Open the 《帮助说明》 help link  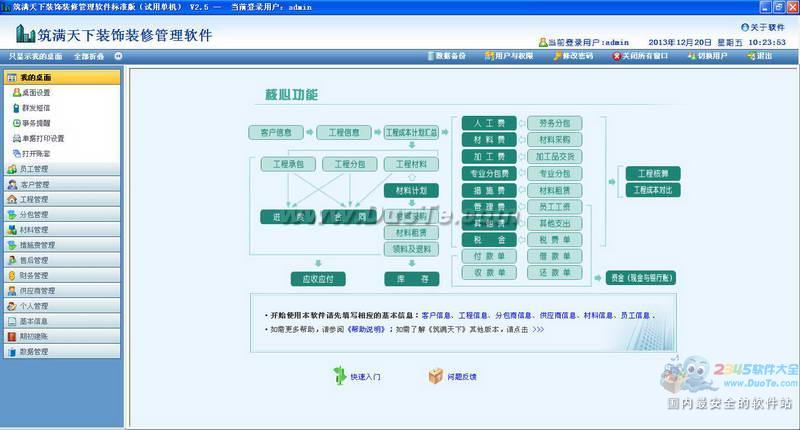coord(366,330)
